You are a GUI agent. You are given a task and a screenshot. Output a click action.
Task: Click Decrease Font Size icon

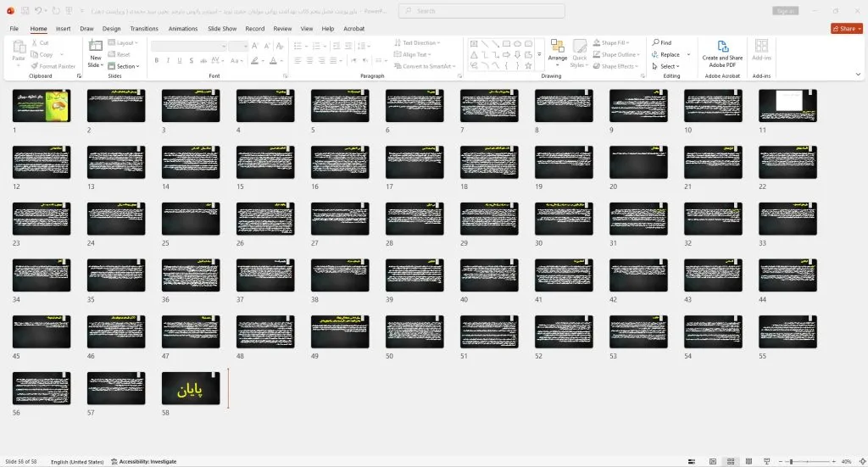pos(267,46)
